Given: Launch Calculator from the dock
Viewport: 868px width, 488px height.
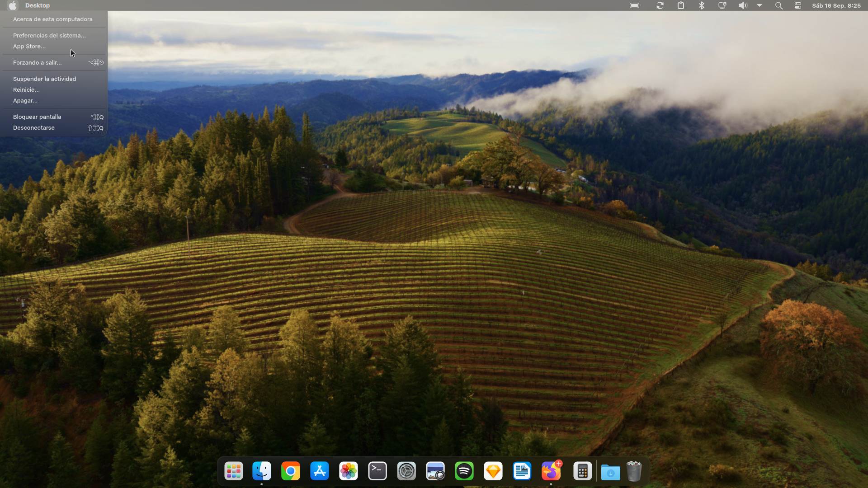Looking at the screenshot, I should tap(582, 471).
